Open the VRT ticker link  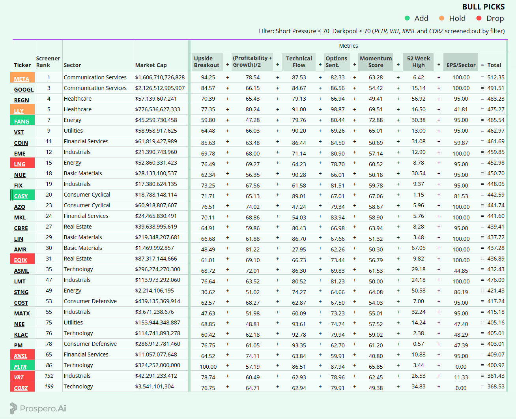point(19,377)
